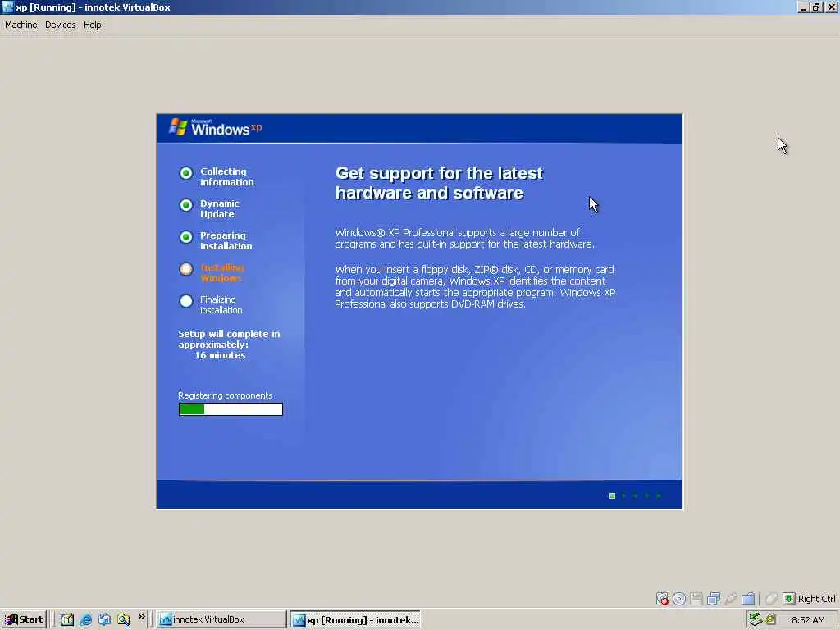Click the Preparing installation step bullet

tap(186, 237)
